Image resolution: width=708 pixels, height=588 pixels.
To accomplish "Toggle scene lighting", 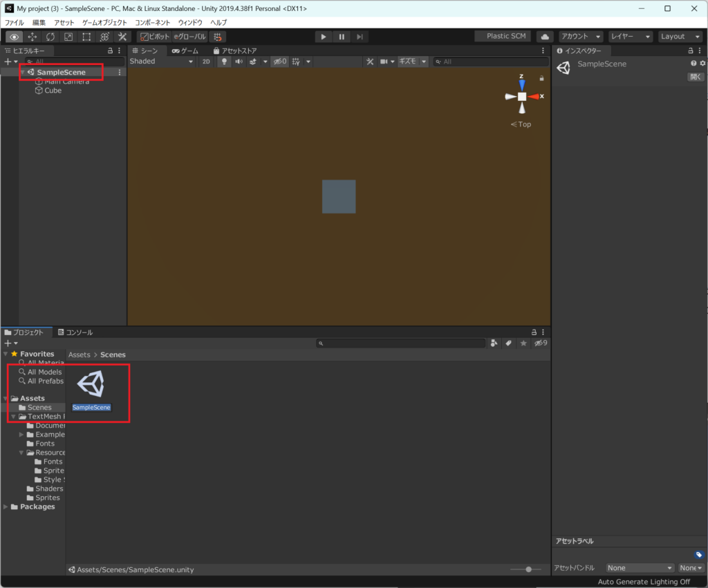I will pyautogui.click(x=224, y=61).
